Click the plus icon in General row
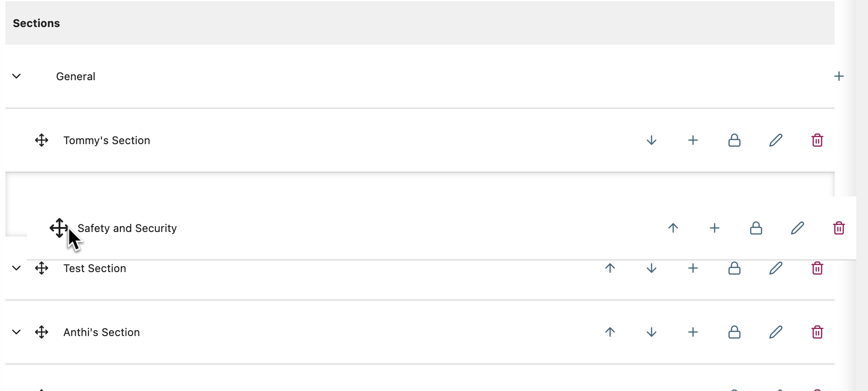Image resolution: width=868 pixels, height=391 pixels. tap(839, 76)
